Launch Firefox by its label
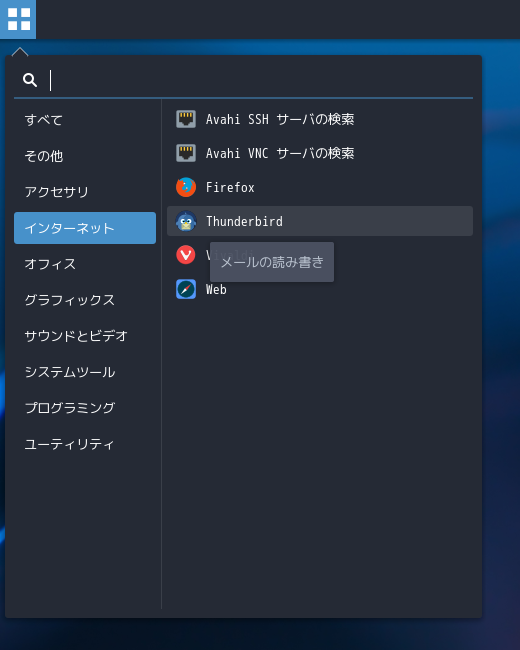This screenshot has height=650, width=520. point(230,187)
